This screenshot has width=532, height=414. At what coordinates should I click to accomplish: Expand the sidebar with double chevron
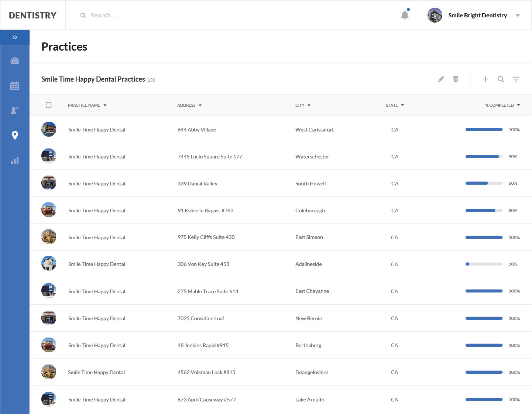click(x=15, y=37)
